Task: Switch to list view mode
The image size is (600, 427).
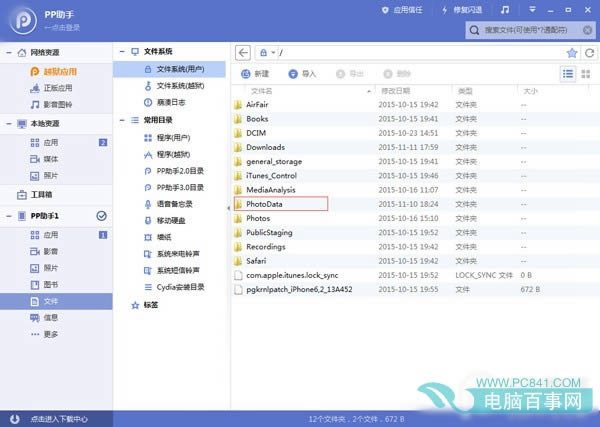Action: [568, 73]
